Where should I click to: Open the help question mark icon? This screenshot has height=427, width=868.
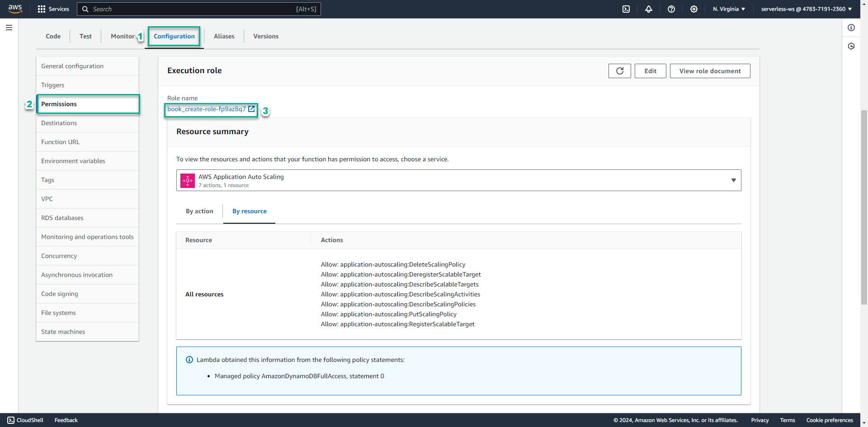tap(671, 9)
